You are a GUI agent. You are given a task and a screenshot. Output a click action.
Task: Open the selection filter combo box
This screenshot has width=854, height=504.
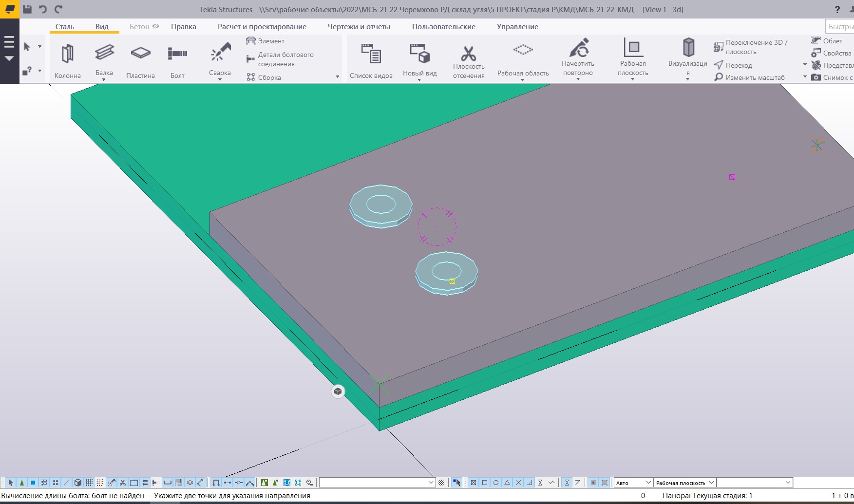click(x=377, y=483)
